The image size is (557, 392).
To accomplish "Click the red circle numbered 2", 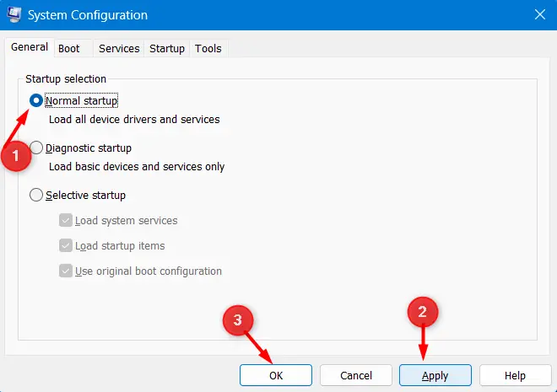I will click(x=423, y=313).
